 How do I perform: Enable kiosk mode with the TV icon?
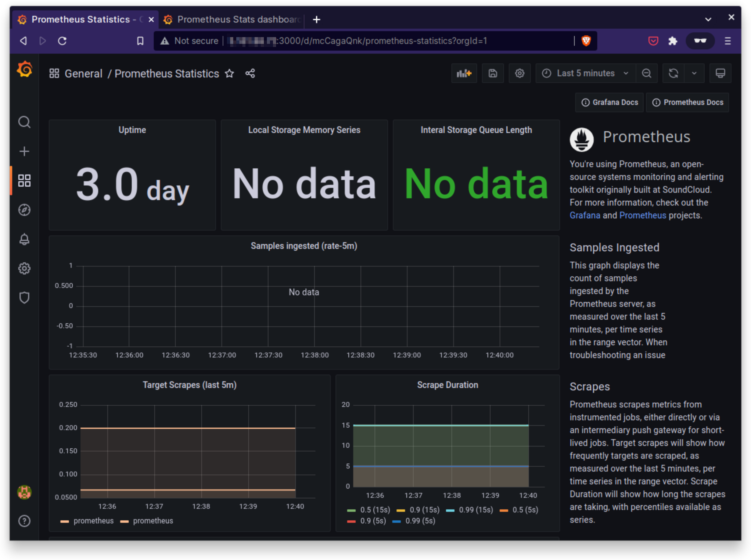pos(720,73)
